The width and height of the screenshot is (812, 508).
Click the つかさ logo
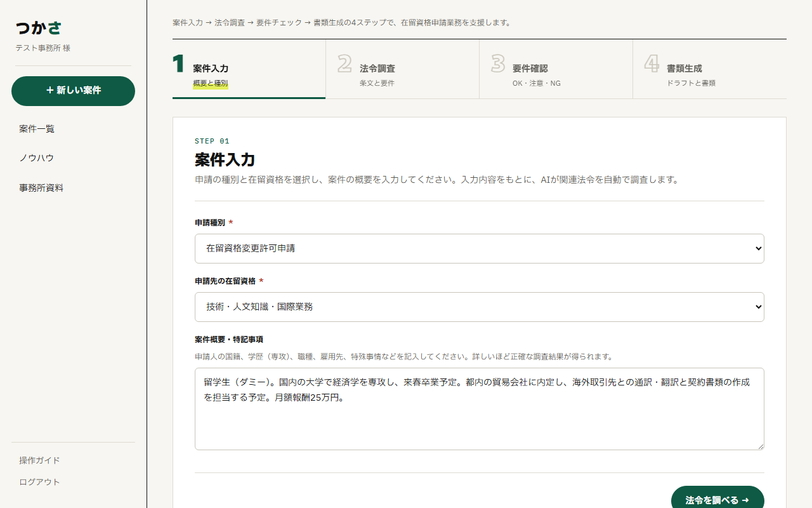tap(39, 28)
